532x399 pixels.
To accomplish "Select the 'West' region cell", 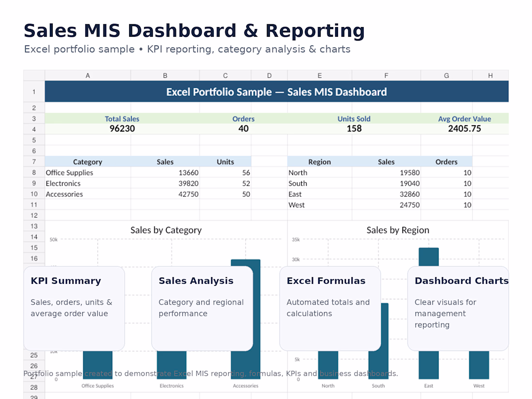I will [x=320, y=205].
